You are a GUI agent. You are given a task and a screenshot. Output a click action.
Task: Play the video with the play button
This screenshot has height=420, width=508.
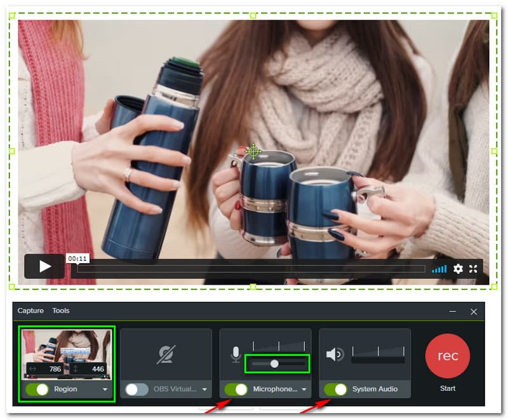click(44, 266)
